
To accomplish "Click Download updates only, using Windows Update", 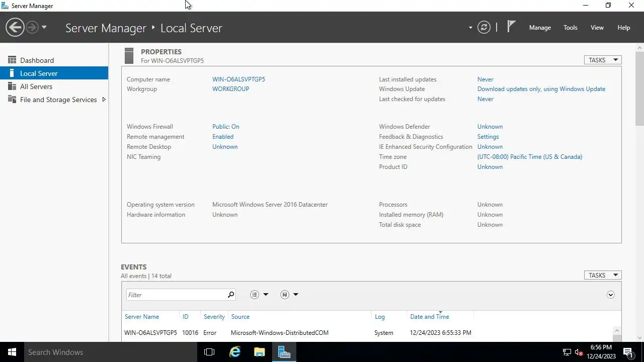I will [541, 89].
